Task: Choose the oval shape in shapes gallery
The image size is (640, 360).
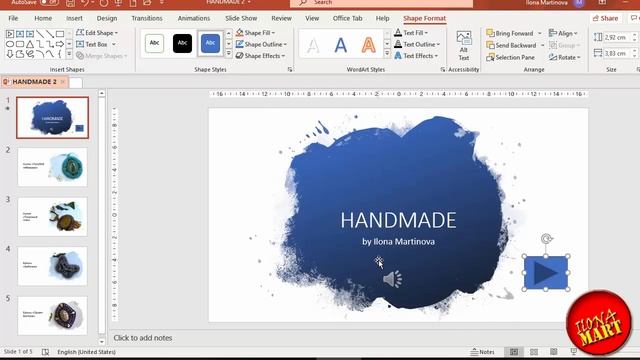Action: pyautogui.click(x=10, y=44)
